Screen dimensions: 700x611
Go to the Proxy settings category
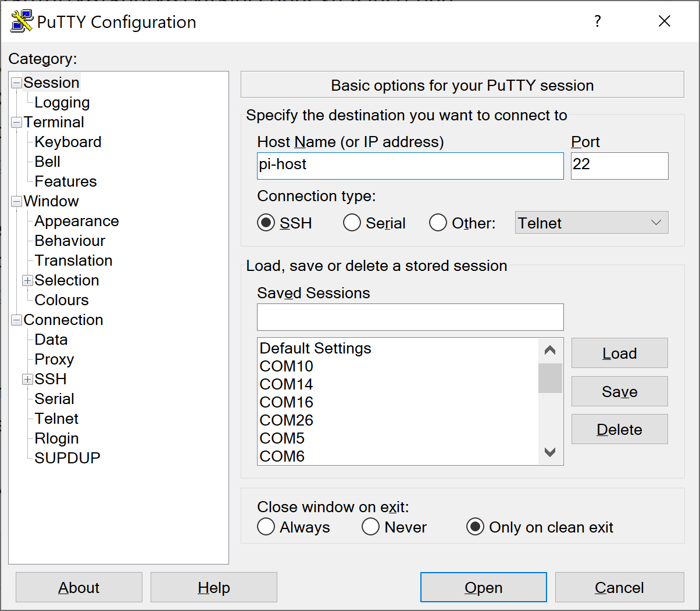[54, 360]
